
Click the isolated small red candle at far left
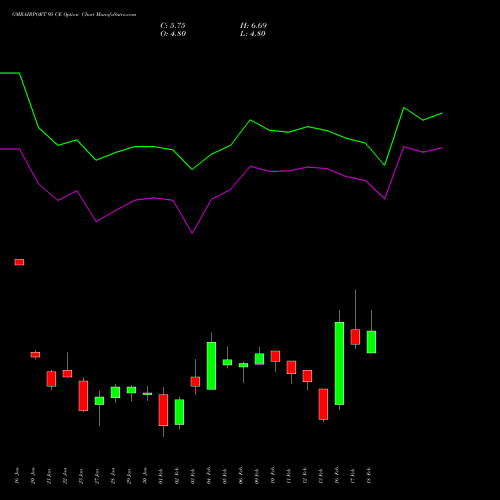pyautogui.click(x=19, y=262)
